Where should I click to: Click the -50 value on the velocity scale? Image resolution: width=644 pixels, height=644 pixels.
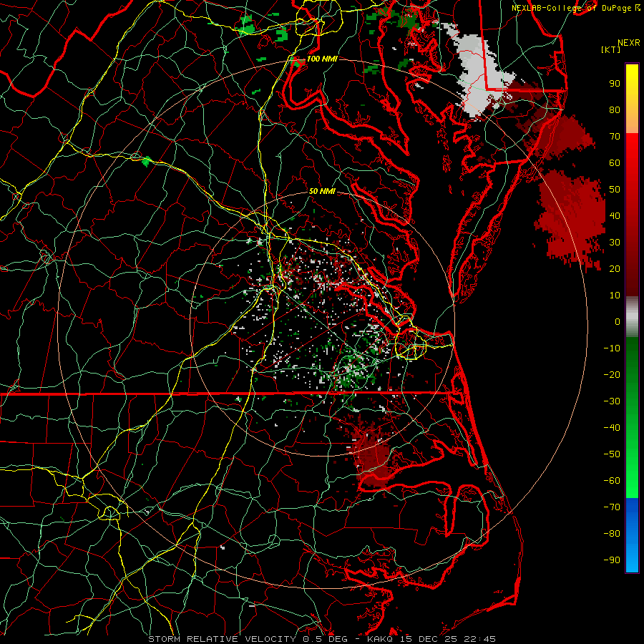point(612,454)
